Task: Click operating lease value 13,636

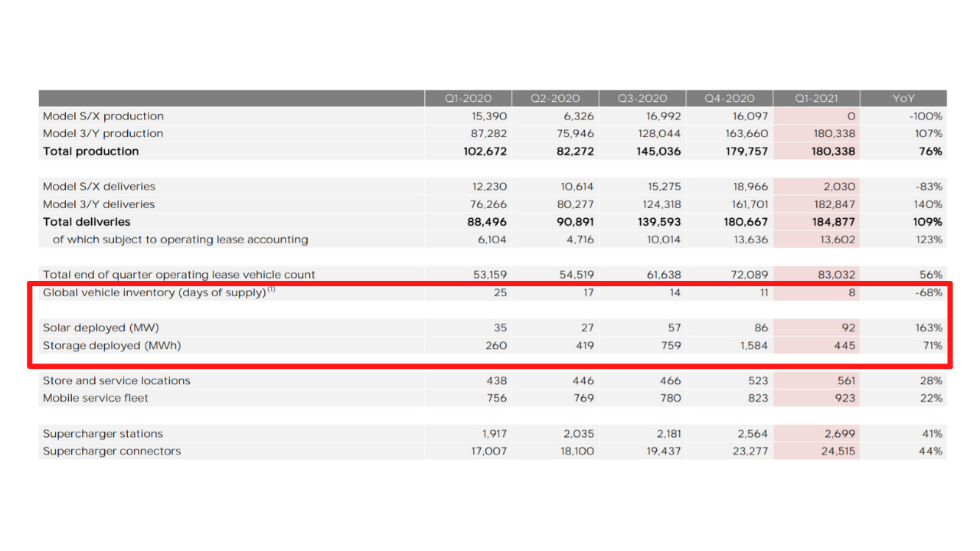Action: tap(752, 240)
